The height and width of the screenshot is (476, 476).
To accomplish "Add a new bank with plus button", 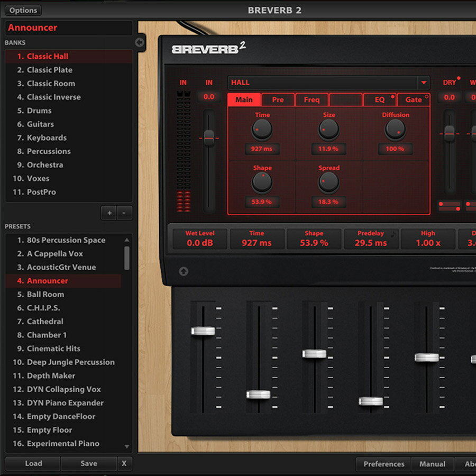I will (x=109, y=213).
